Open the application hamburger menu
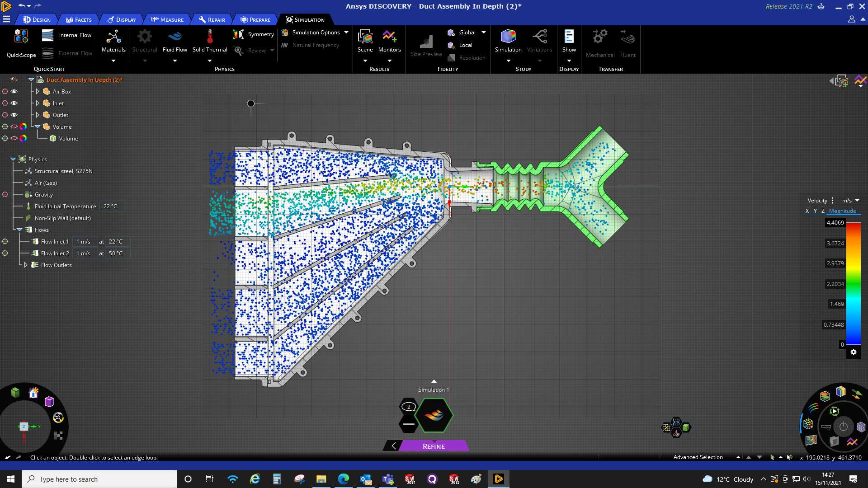 (6, 19)
